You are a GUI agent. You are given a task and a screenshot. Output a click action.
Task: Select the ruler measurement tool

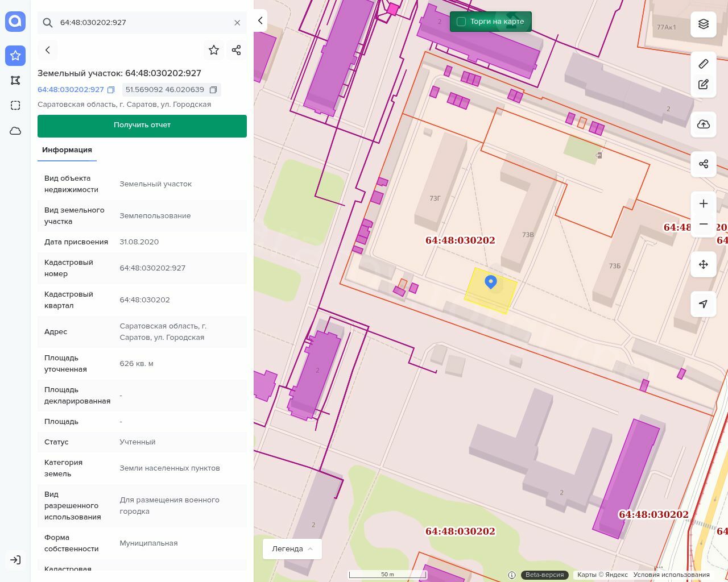[x=704, y=64]
